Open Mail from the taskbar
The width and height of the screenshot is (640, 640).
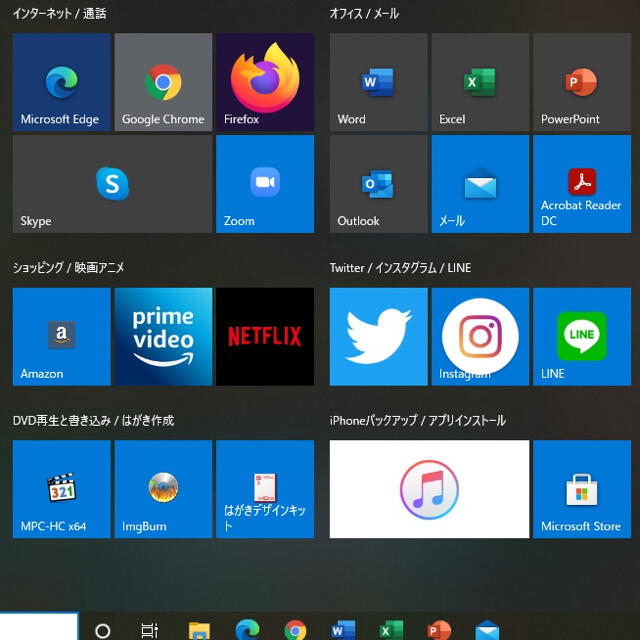pyautogui.click(x=487, y=631)
